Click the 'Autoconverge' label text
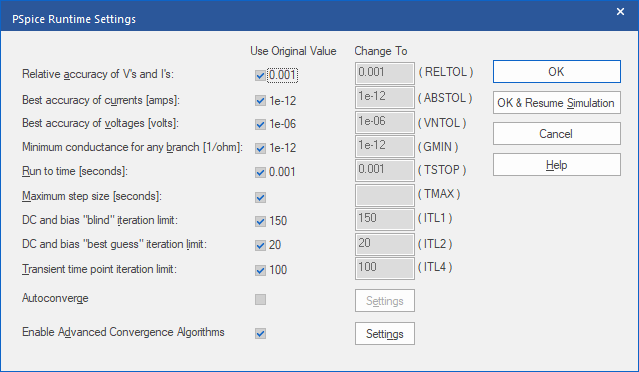 [55, 298]
